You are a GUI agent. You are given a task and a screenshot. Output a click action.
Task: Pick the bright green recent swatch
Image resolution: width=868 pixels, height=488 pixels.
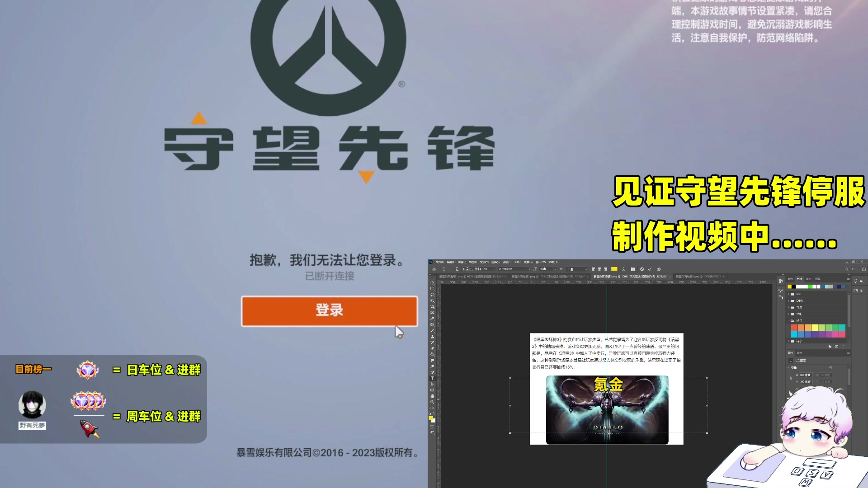pos(810,286)
